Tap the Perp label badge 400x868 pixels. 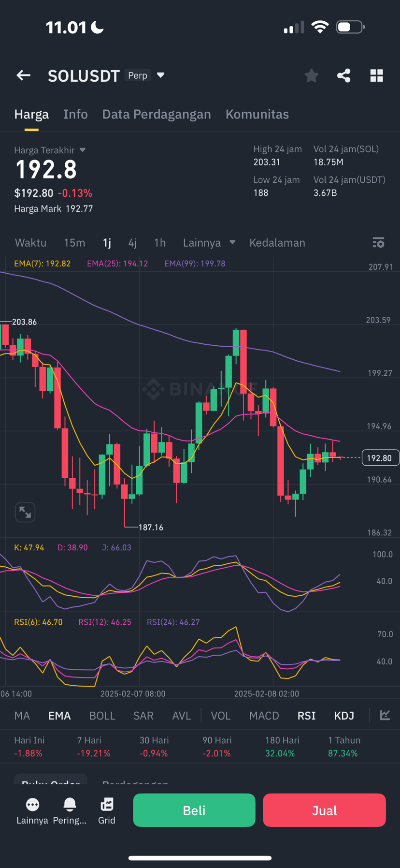pos(138,75)
